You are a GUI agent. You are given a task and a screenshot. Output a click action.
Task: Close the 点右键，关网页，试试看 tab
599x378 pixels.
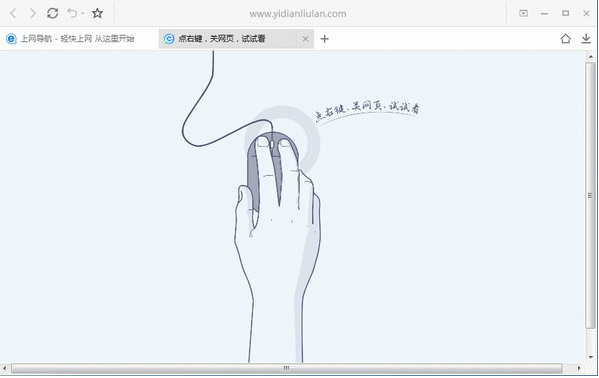click(305, 39)
